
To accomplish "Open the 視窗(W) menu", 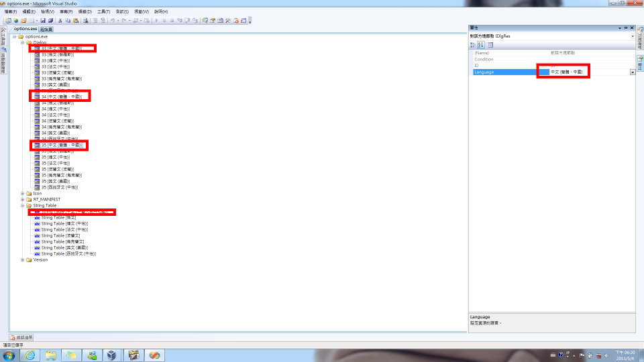I will point(142,11).
